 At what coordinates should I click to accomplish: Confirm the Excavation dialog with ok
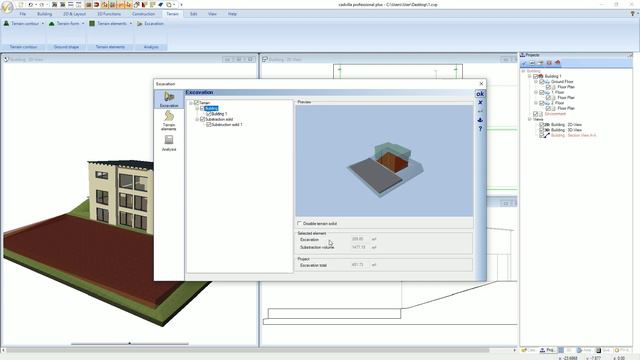point(480,94)
